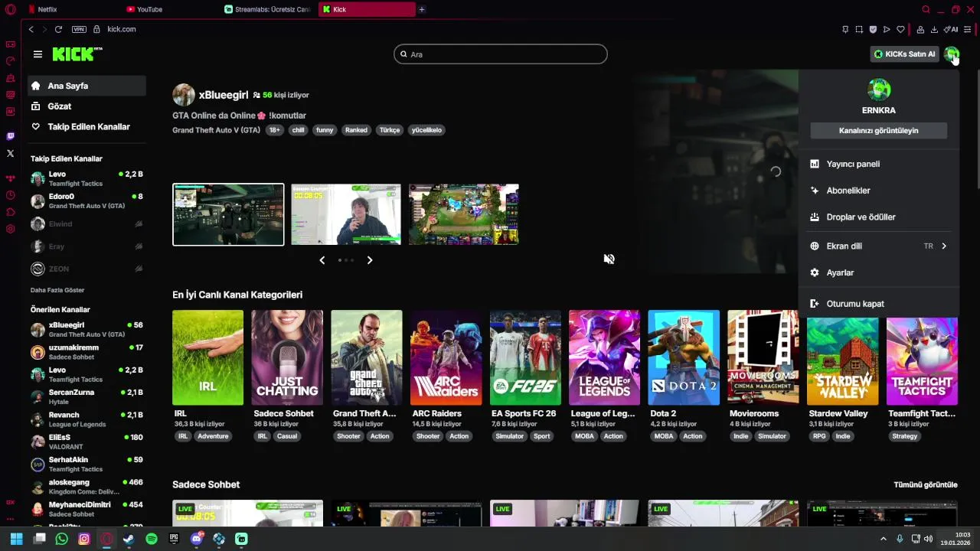Open WhatsApp from the taskbar
Viewport: 980px width, 551px height.
click(62, 539)
